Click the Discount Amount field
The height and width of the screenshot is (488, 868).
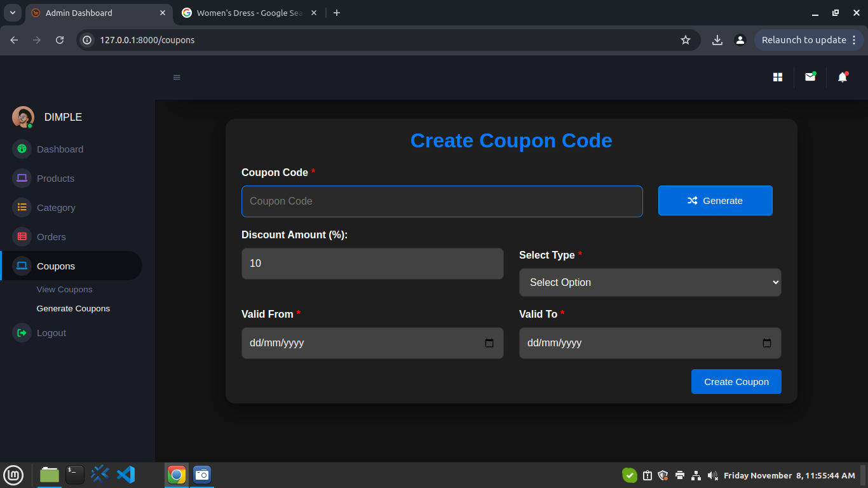coord(372,263)
